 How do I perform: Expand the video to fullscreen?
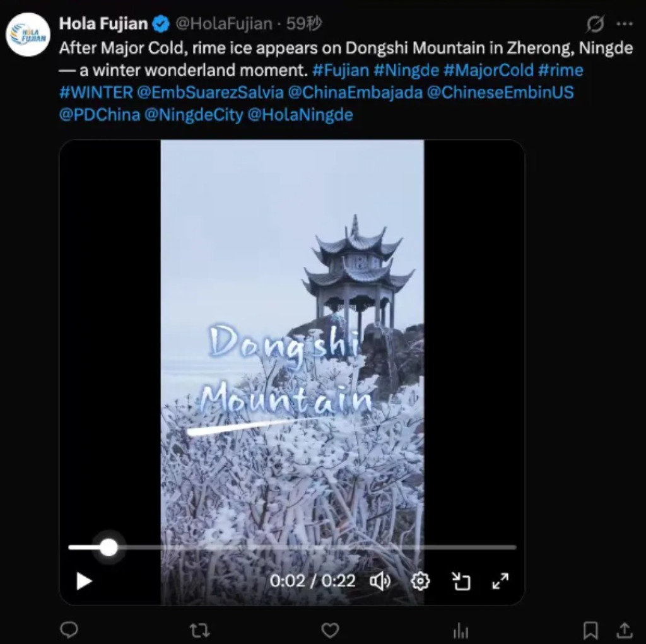(x=500, y=582)
